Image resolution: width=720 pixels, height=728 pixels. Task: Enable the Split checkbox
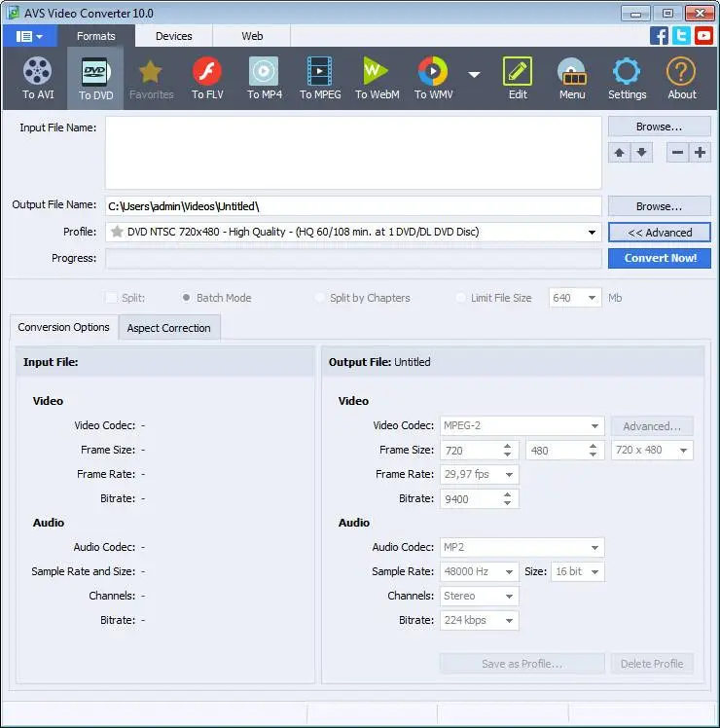[112, 298]
